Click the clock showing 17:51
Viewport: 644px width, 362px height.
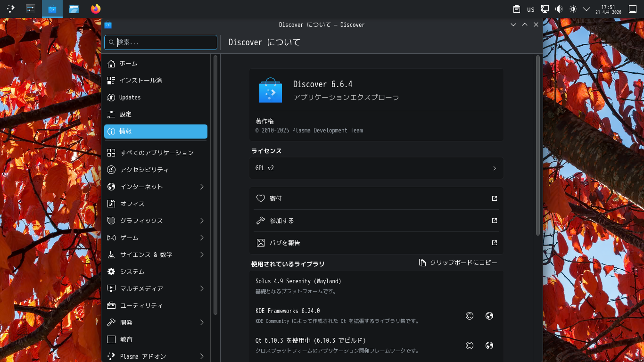[x=608, y=9]
